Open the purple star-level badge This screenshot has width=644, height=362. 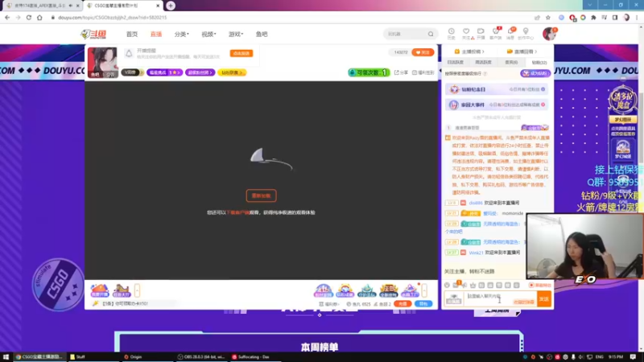(x=164, y=72)
